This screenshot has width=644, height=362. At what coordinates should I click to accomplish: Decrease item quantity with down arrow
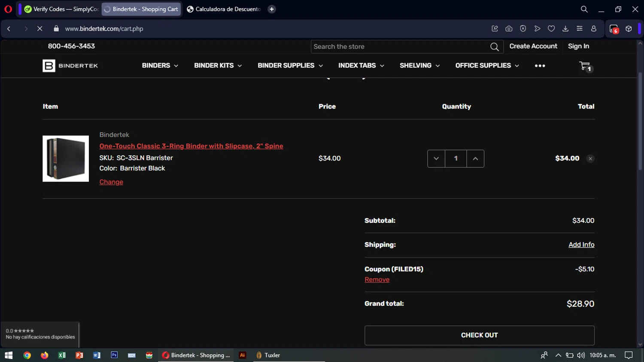tap(436, 158)
